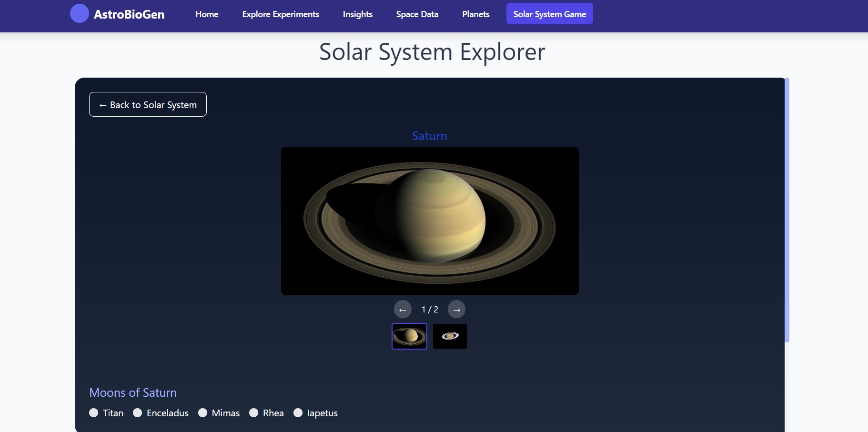Select the Titan moon option
The image size is (868, 432).
tap(106, 413)
